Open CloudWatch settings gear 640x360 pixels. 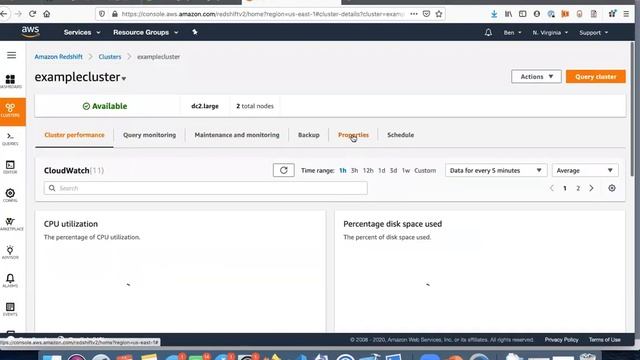tap(612, 188)
